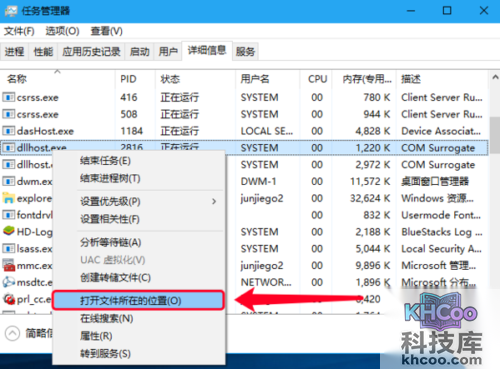Click the Task Manager title bar icon

click(11, 11)
